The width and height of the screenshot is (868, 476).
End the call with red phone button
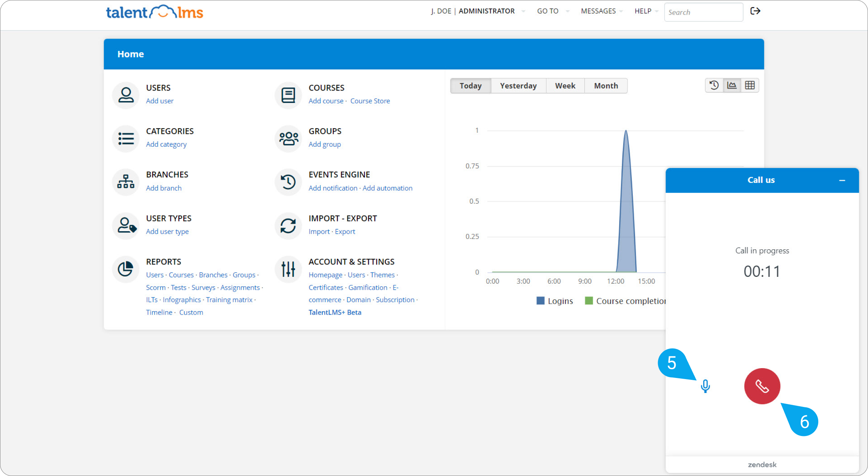click(x=762, y=386)
